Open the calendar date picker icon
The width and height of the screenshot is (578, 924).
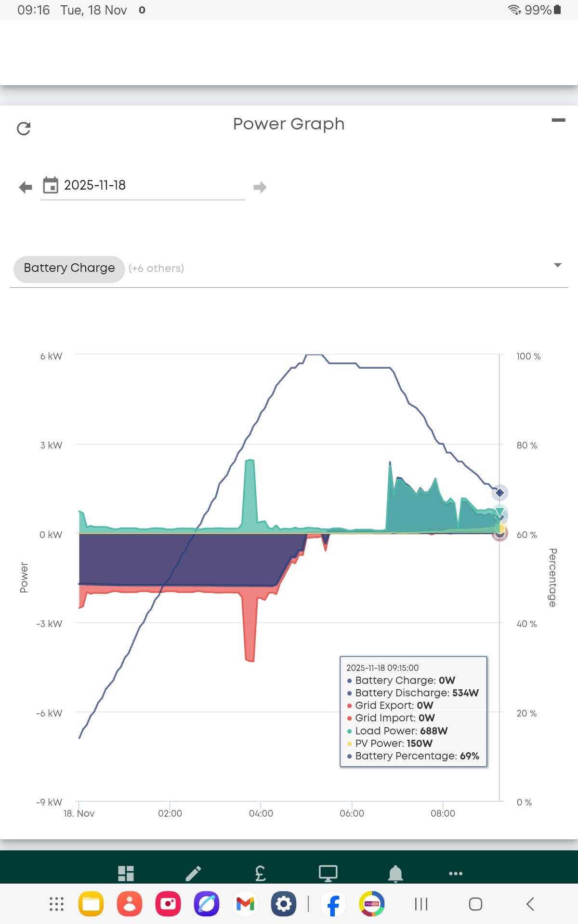(51, 185)
